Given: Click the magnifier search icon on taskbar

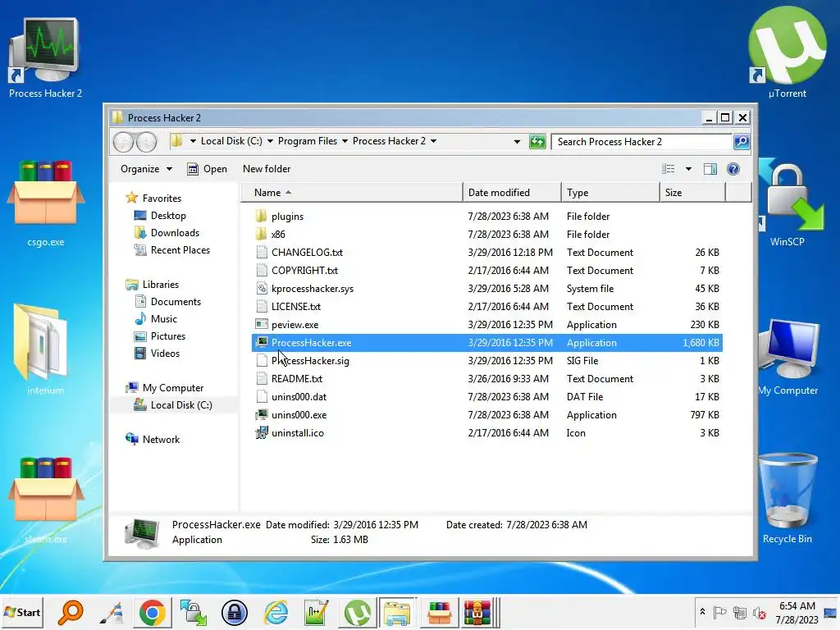Looking at the screenshot, I should click(x=71, y=612).
